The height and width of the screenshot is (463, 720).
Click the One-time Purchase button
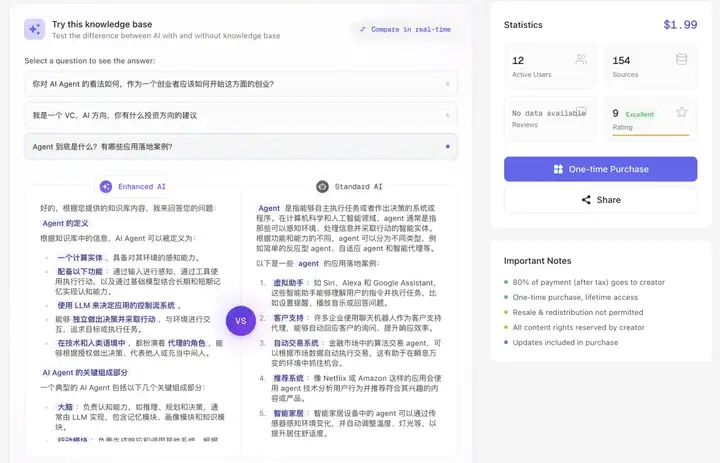[601, 169]
